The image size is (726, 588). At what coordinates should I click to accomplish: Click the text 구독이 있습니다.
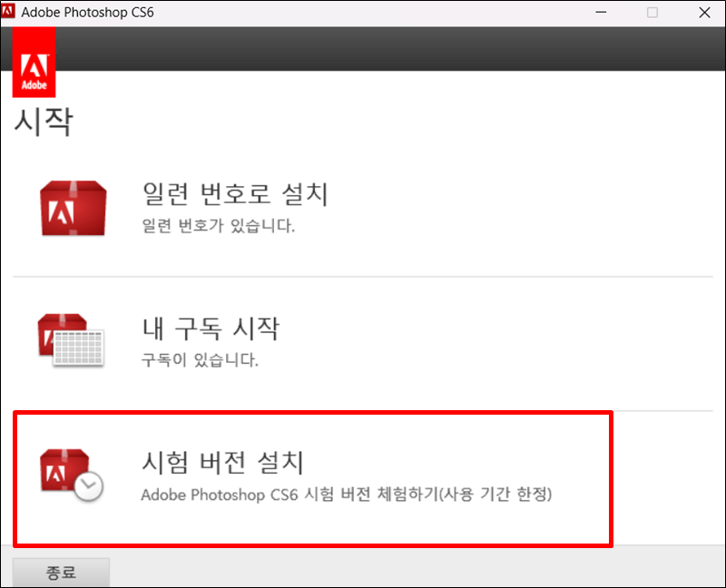tap(200, 359)
